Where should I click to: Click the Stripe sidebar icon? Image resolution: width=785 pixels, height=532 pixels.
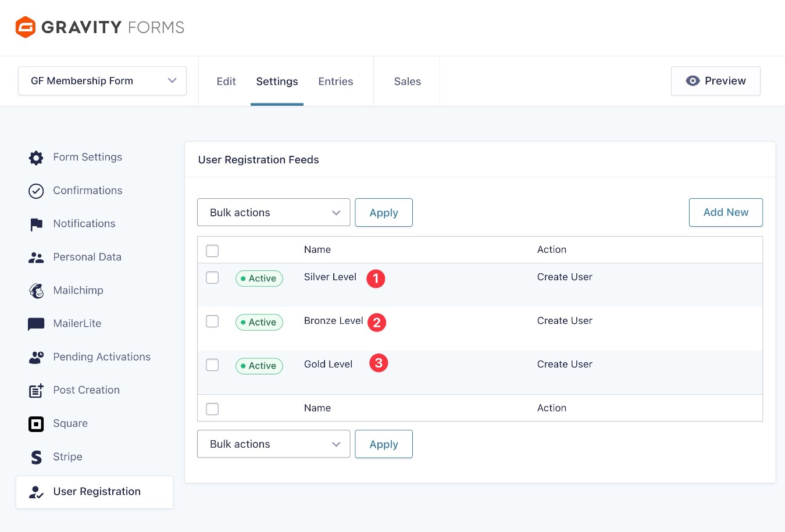click(x=36, y=457)
